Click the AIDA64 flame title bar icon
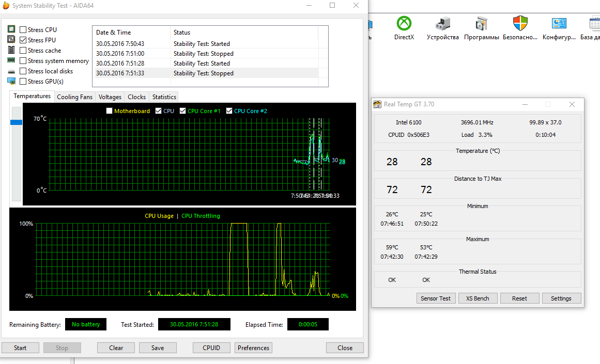 (x=6, y=5)
